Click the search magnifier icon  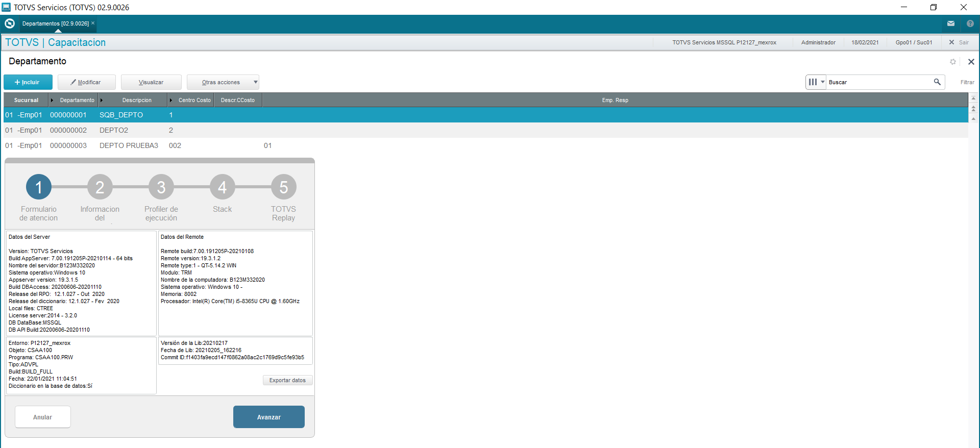[x=937, y=82]
